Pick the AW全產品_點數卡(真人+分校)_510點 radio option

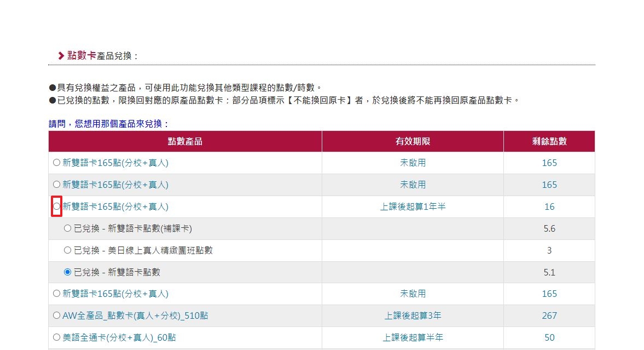click(x=57, y=315)
